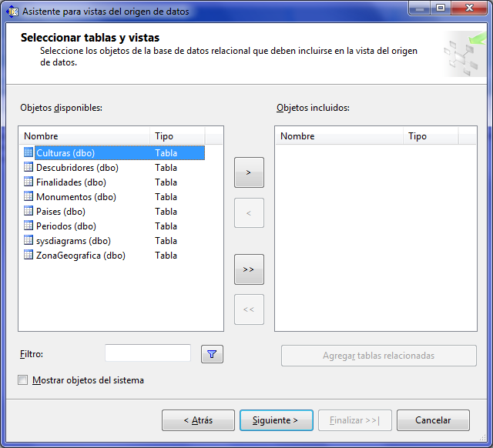
Task: Click the table icon beside ZonaGeografica (dbo)
Action: pos(29,255)
